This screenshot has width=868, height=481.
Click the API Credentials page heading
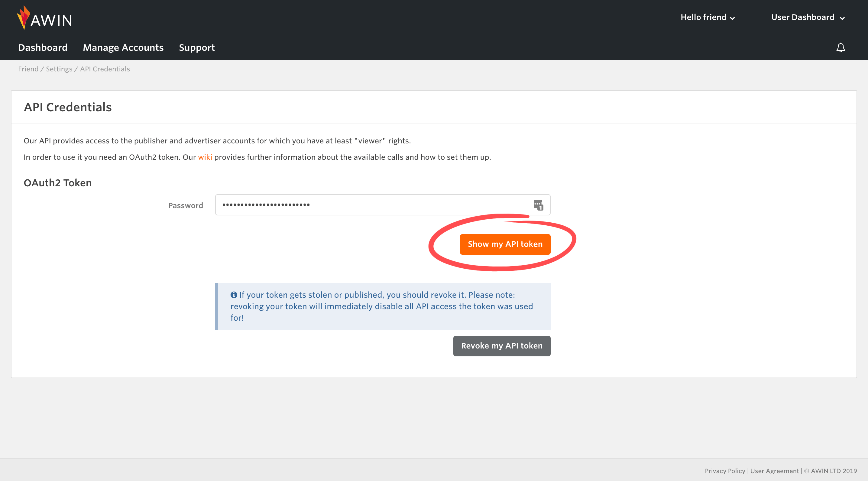68,107
